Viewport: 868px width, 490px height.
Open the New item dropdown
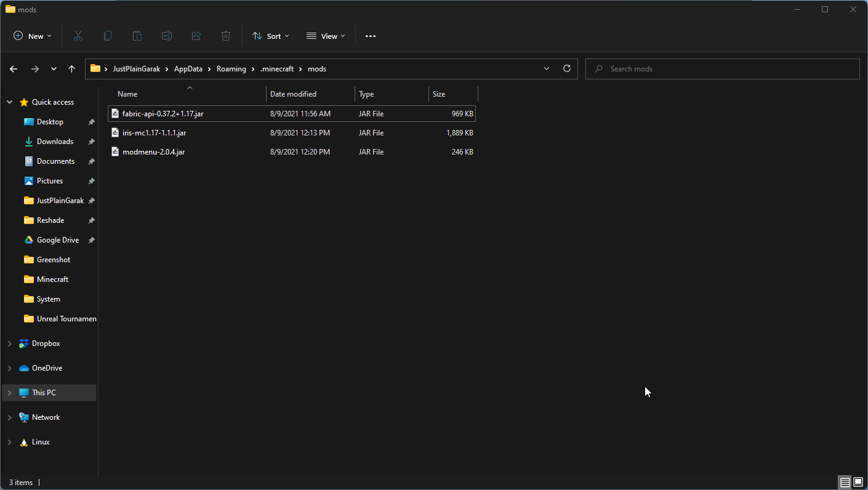[33, 36]
